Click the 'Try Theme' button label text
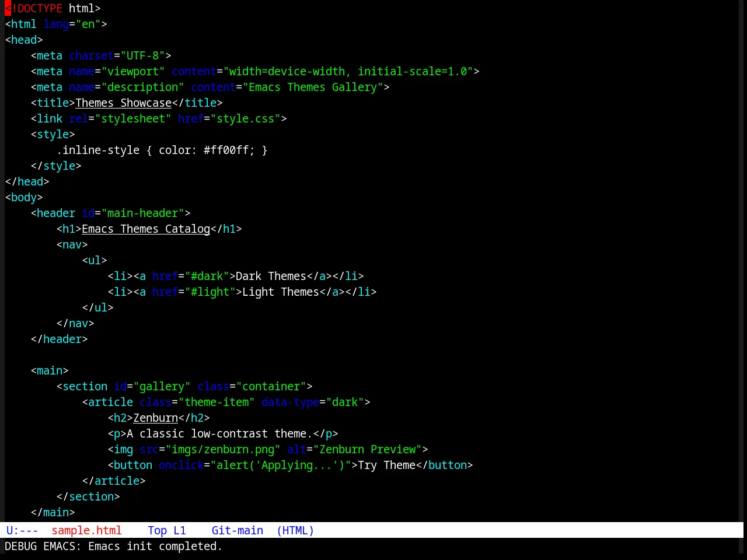 point(387,465)
